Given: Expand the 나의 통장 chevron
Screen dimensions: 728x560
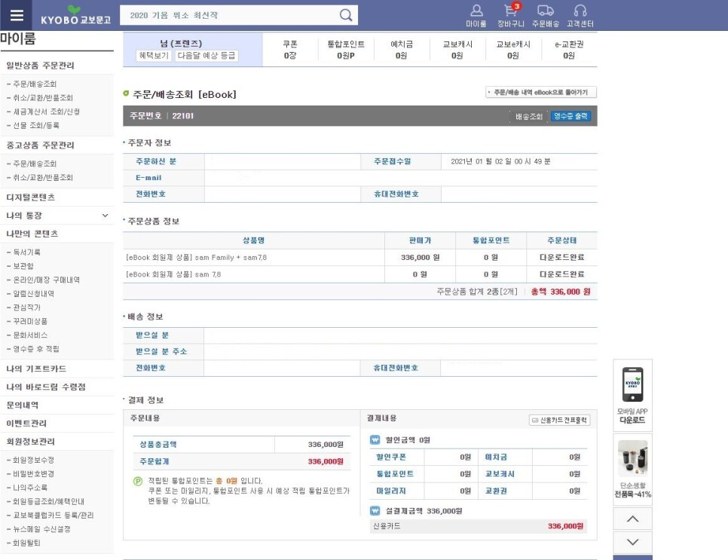Looking at the screenshot, I should [x=105, y=216].
